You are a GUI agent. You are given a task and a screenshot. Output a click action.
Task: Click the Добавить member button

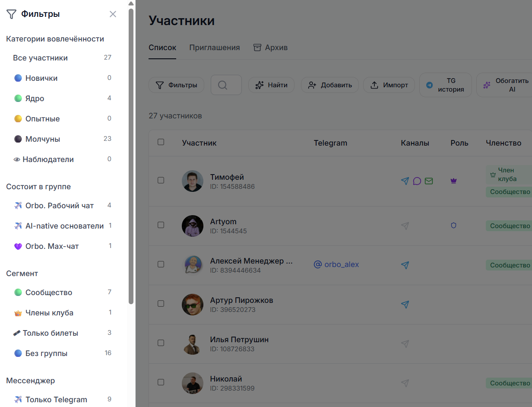click(330, 85)
